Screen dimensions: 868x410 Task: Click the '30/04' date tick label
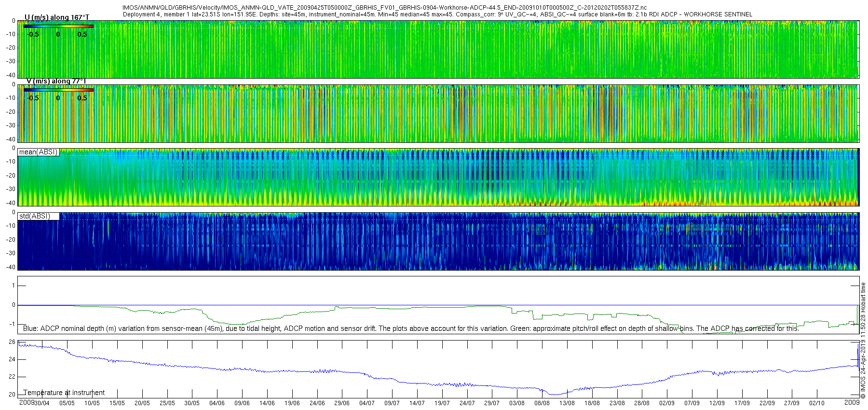(42, 403)
